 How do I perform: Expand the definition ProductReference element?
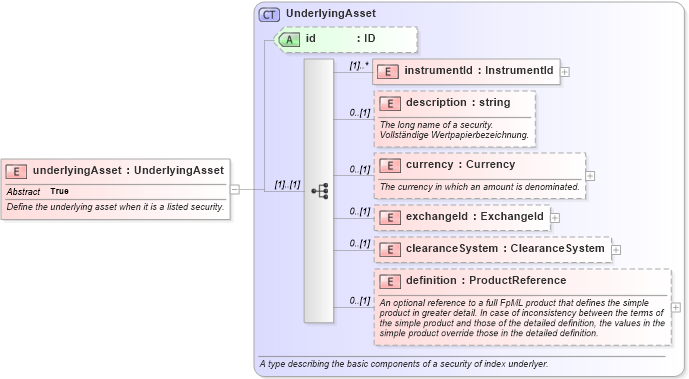(676, 307)
